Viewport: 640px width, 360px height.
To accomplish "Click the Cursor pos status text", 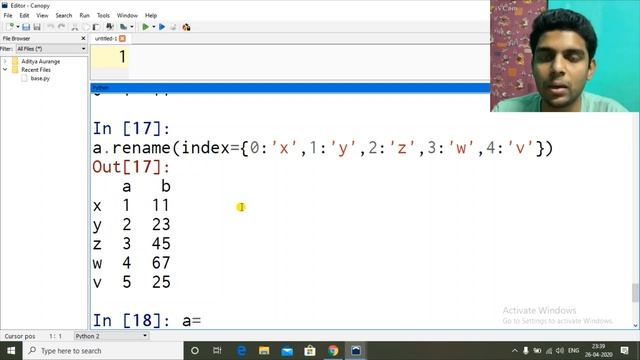I will point(20,336).
